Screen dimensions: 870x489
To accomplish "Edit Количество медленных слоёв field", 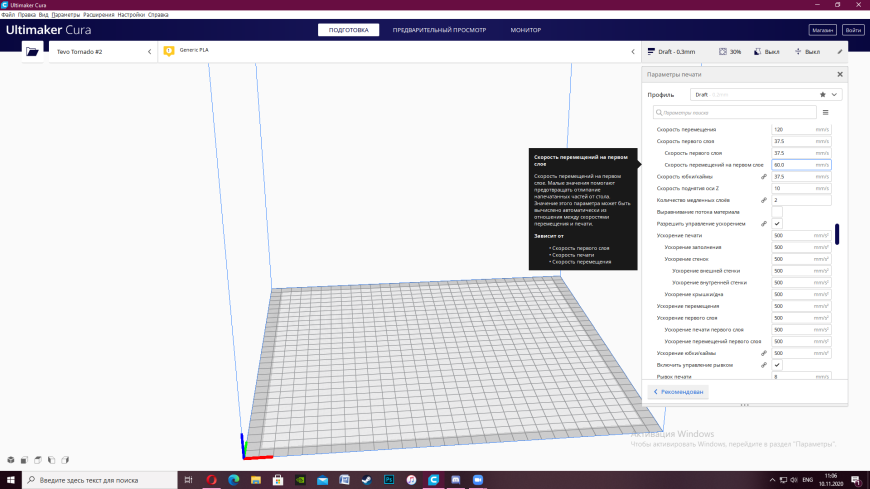I will pos(801,200).
